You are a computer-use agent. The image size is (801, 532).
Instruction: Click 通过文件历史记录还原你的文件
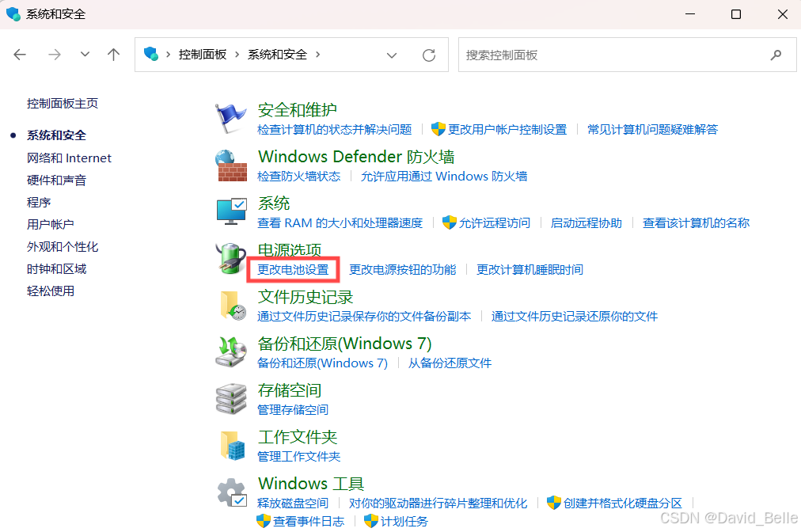pos(575,317)
